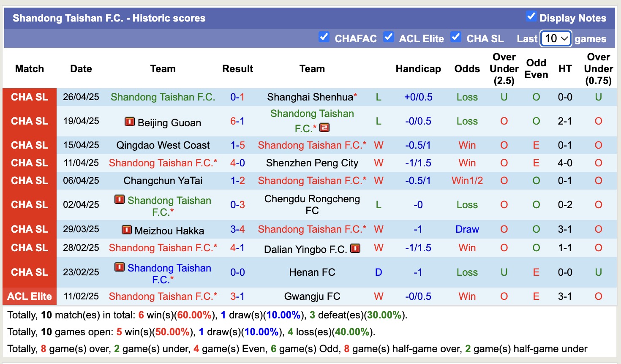Open Shanghai Shenhua team page
The height and width of the screenshot is (364, 621).
(309, 97)
